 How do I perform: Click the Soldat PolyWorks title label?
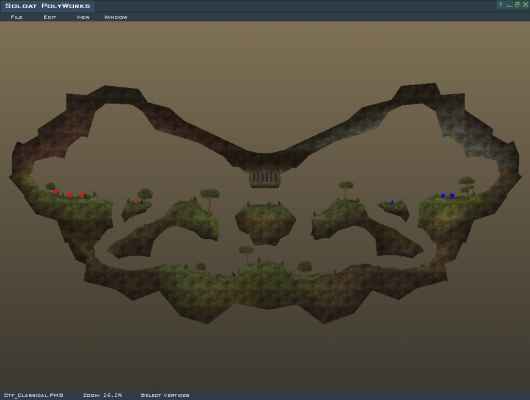click(x=48, y=6)
